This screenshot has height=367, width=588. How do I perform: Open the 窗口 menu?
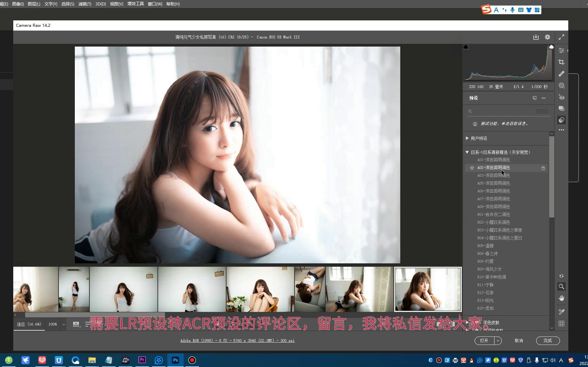[x=155, y=4]
